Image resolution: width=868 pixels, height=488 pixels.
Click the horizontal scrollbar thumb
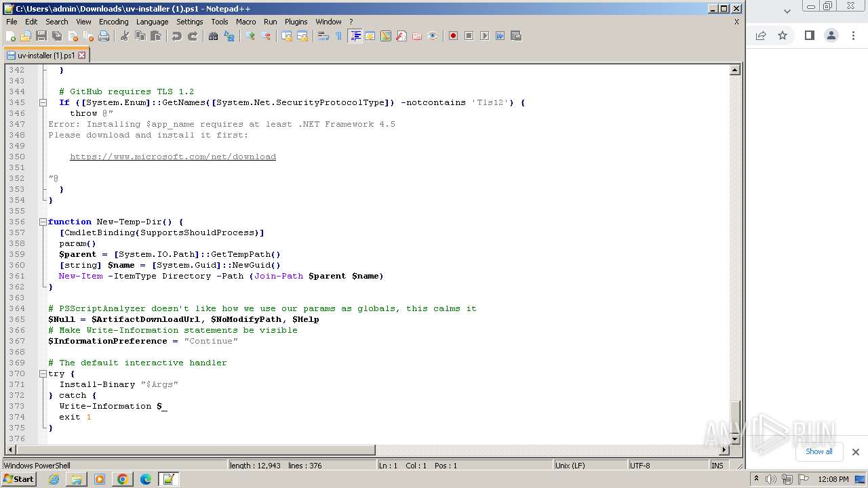(x=195, y=449)
